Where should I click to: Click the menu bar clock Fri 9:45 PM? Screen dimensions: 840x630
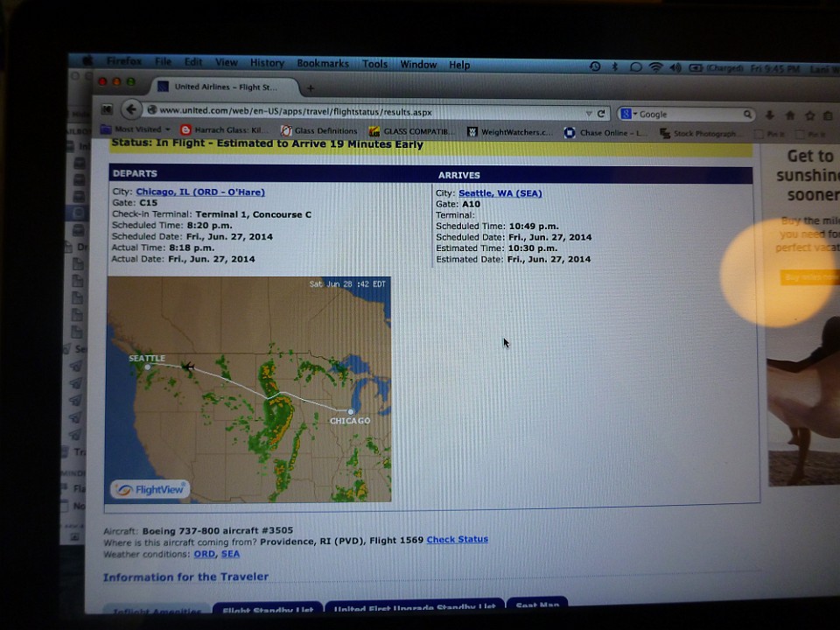(x=775, y=68)
